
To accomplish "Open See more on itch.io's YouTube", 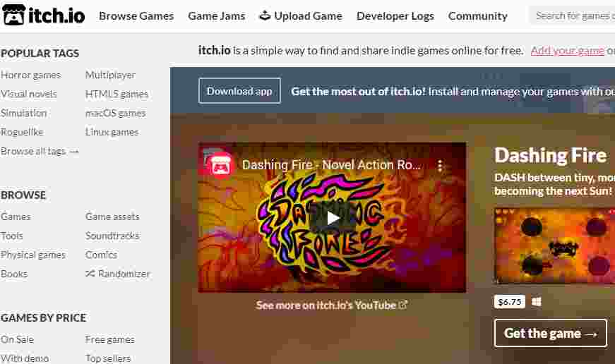I will click(x=331, y=305).
